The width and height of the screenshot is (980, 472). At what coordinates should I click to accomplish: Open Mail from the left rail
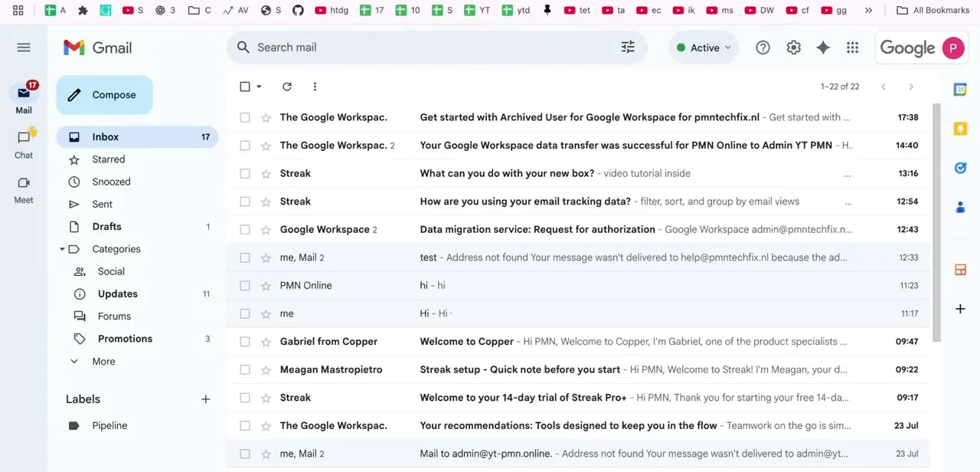24,99
